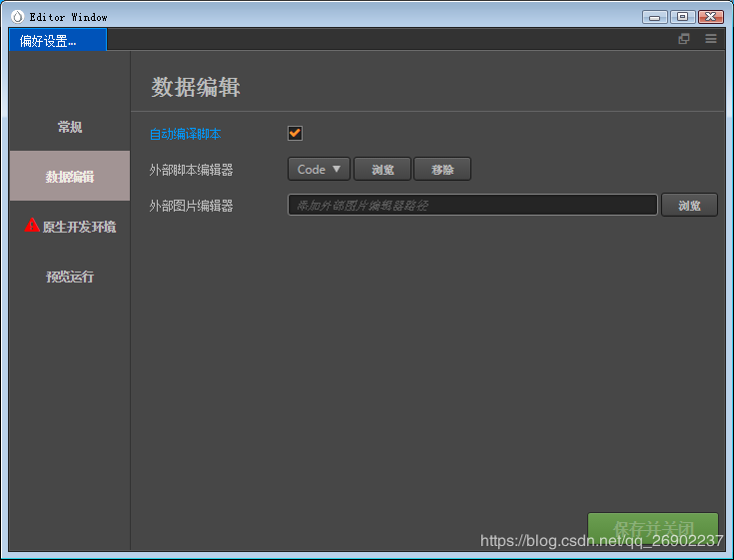Image resolution: width=734 pixels, height=560 pixels.
Task: Click the Cocos Creator logo in title bar
Action: click(x=17, y=17)
